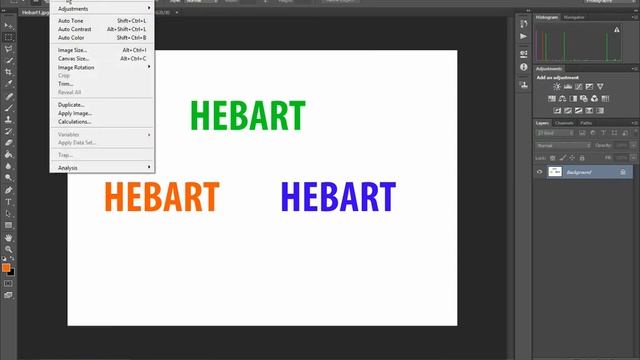Add a Curves adjustment
Viewport: 640px width, 360px height.
(x=578, y=87)
